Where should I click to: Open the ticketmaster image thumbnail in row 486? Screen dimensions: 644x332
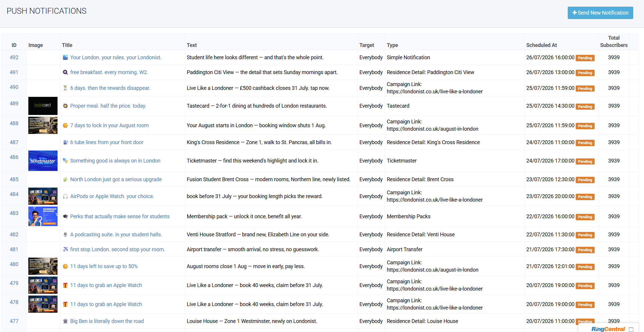(43, 161)
